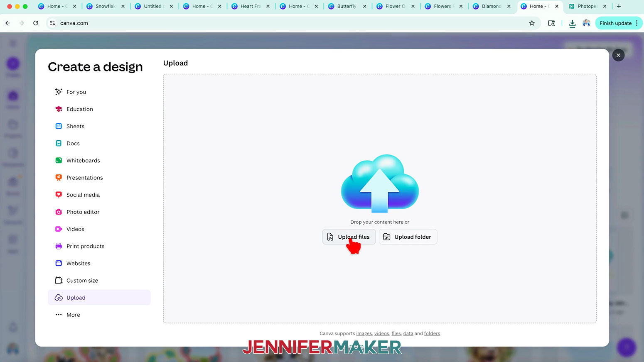Click the Presentations orange icon

pyautogui.click(x=59, y=178)
